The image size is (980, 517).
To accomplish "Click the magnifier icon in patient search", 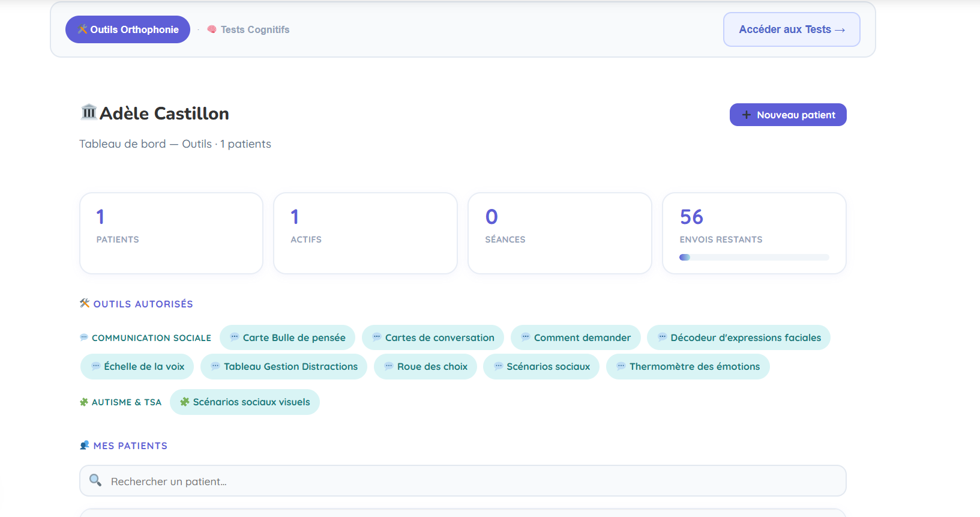I will pos(95,480).
